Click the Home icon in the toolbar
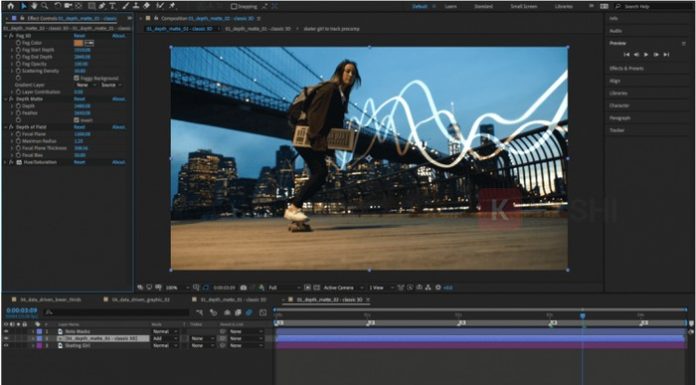 [11, 6]
